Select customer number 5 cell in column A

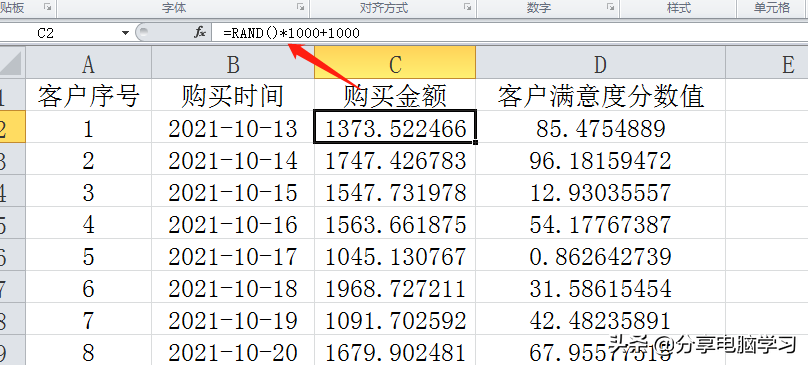tap(89, 256)
